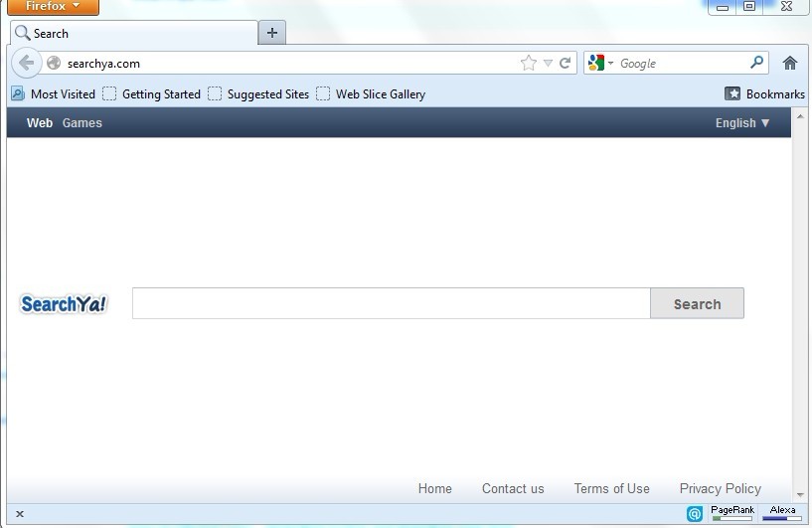Open the Bookmarks menu button
The height and width of the screenshot is (528, 812).
click(x=764, y=93)
